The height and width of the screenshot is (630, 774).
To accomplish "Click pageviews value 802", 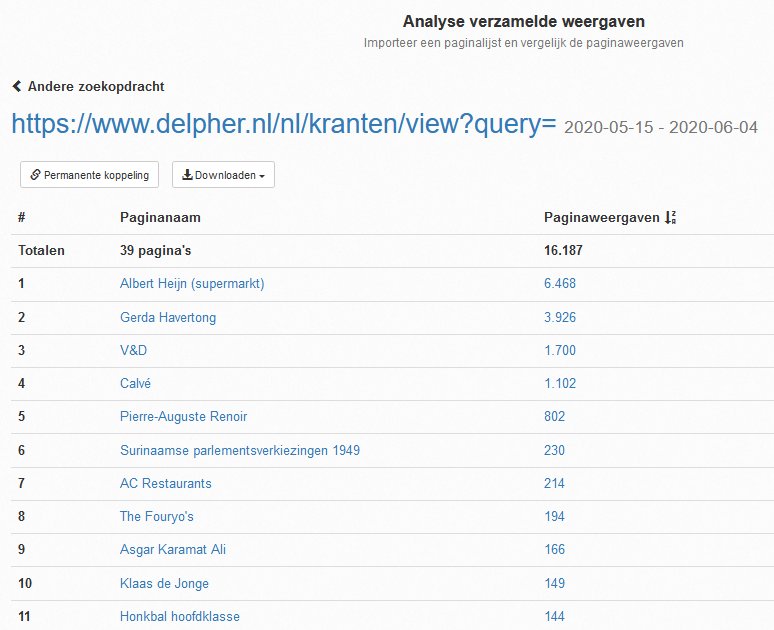I will [x=554, y=417].
